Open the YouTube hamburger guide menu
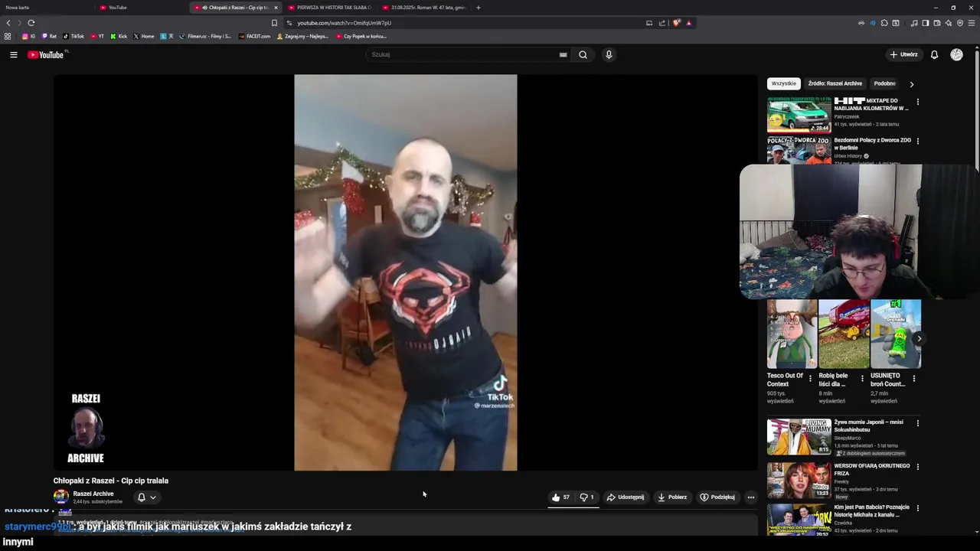Image resolution: width=980 pixels, height=551 pixels. coord(13,54)
